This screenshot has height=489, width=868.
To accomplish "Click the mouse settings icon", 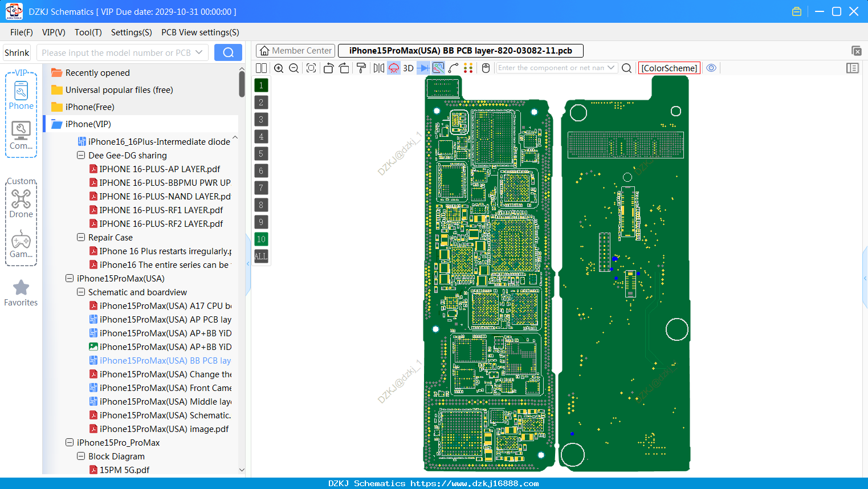I will (486, 68).
